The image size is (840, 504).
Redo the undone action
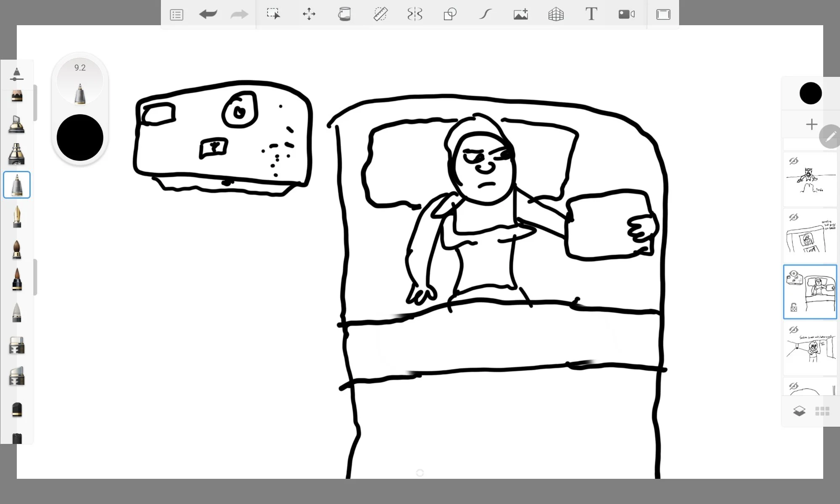pyautogui.click(x=239, y=14)
